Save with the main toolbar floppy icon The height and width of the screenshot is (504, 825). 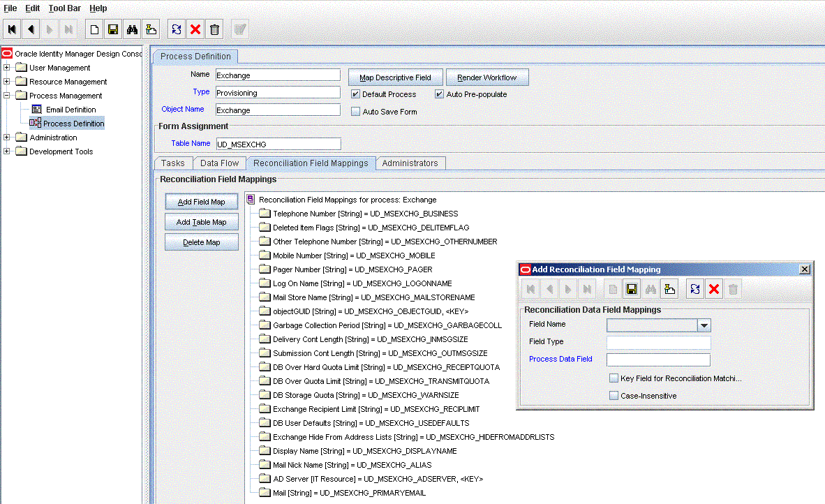pos(113,29)
